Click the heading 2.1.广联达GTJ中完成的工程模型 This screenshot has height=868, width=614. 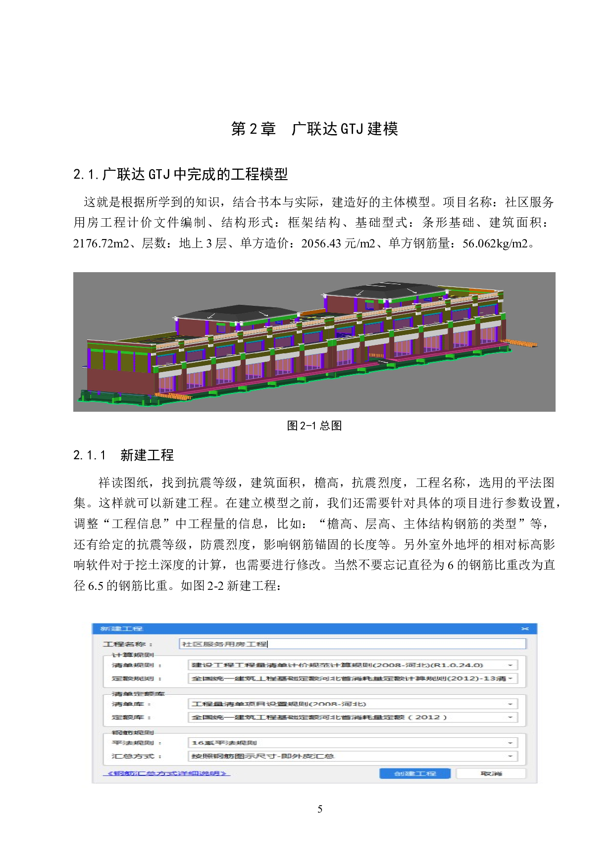[x=180, y=174]
